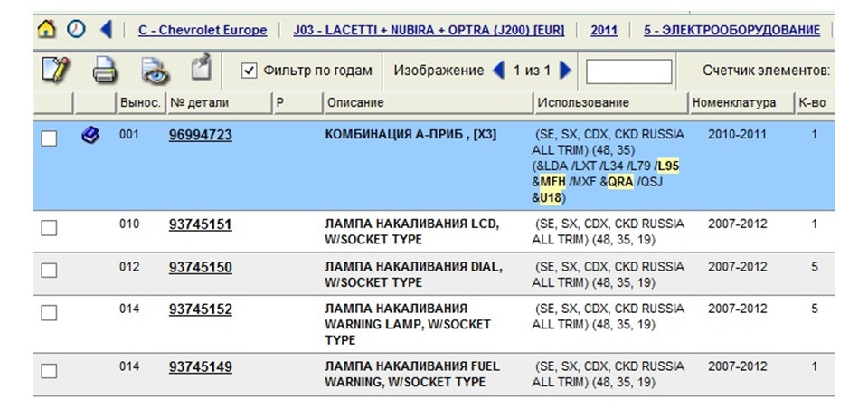This screenshot has height=409, width=868.
Task: Click the 2007-2012 value for part 93745151
Action: click(738, 224)
